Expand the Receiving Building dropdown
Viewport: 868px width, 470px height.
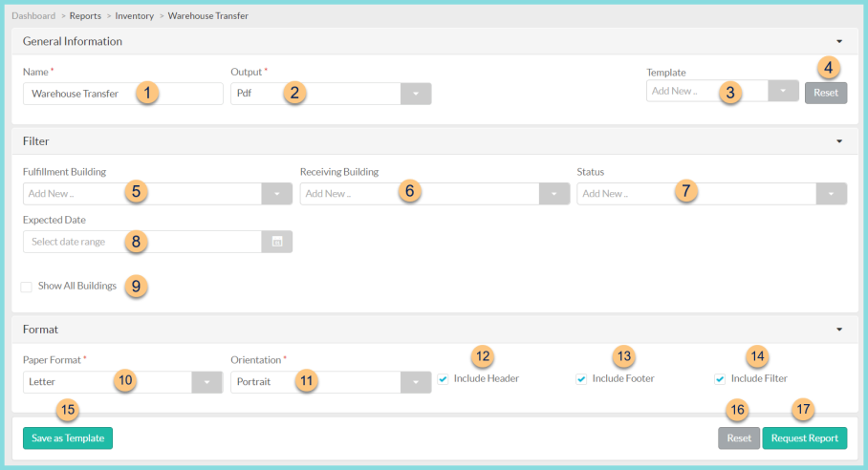click(554, 194)
